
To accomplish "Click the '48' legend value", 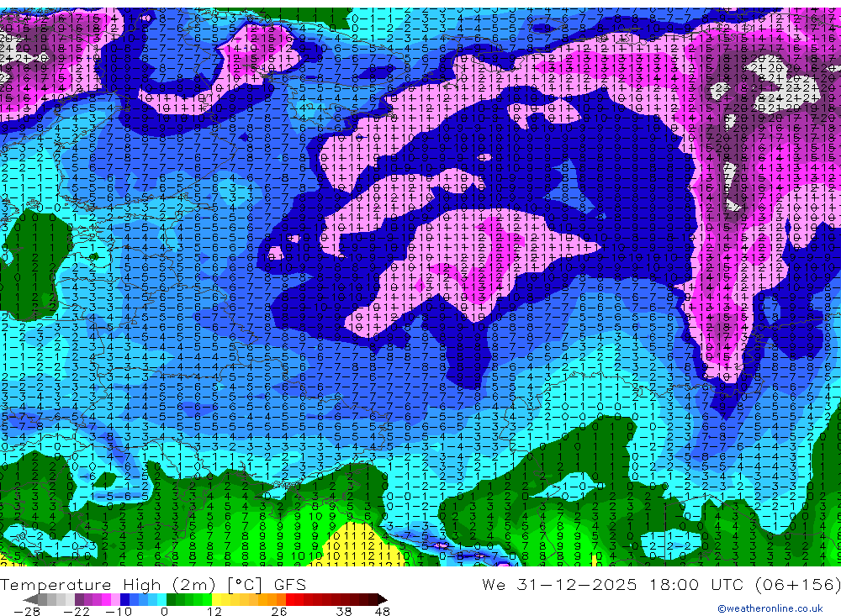I will [x=383, y=612].
